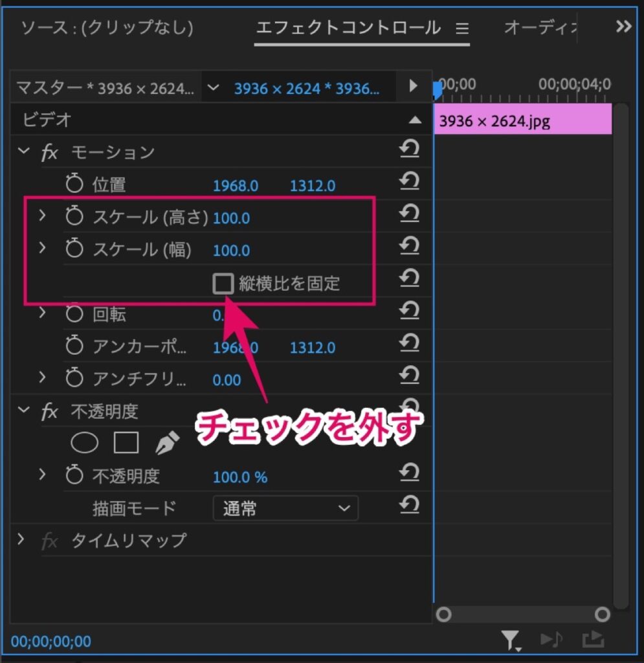Click アンチフリッカー value 0.00

click(x=227, y=380)
